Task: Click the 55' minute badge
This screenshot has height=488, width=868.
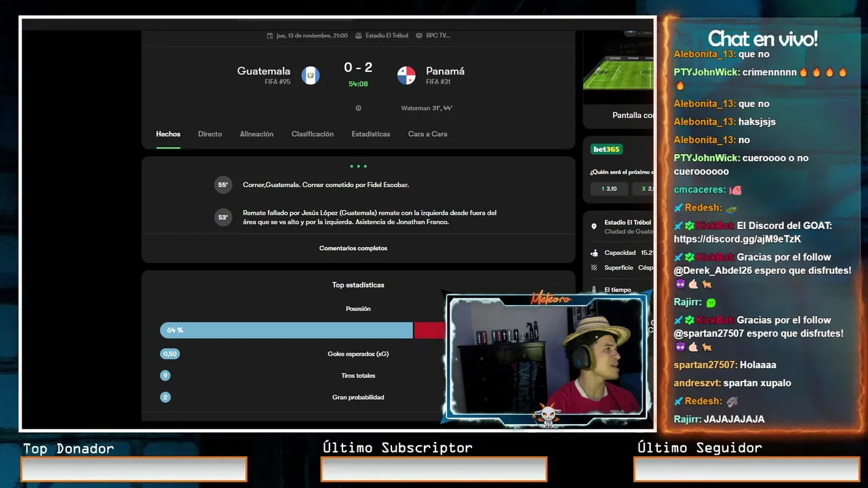Action: (x=222, y=184)
